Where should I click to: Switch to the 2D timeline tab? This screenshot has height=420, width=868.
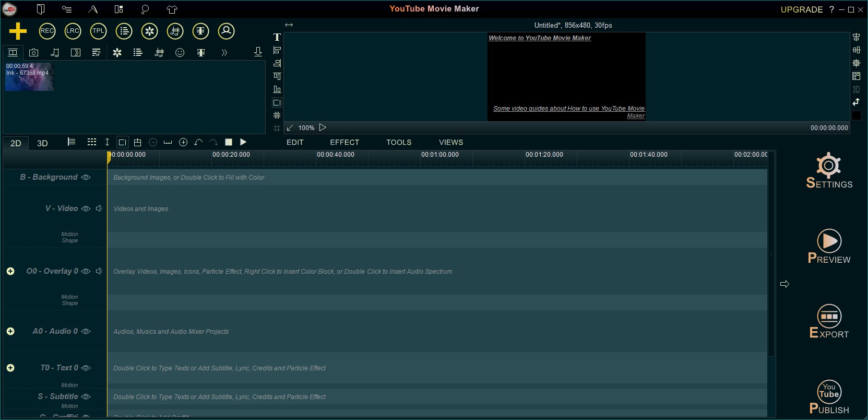click(16, 143)
